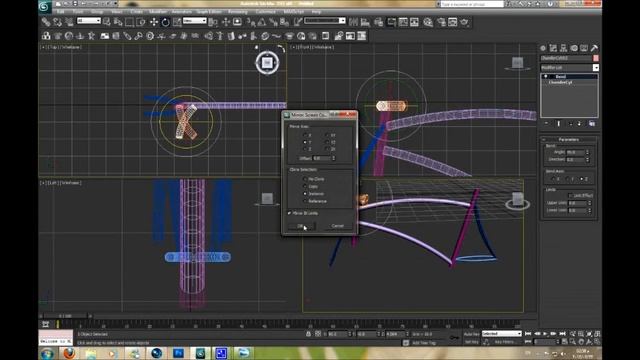Click the Mirror Offset value field
Screen dimensions: 640x360
[321, 158]
